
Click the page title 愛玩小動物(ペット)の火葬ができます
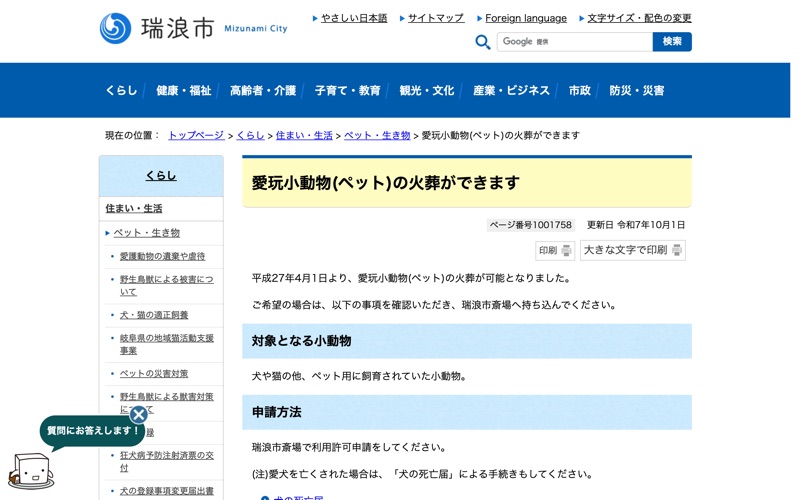[x=386, y=183]
